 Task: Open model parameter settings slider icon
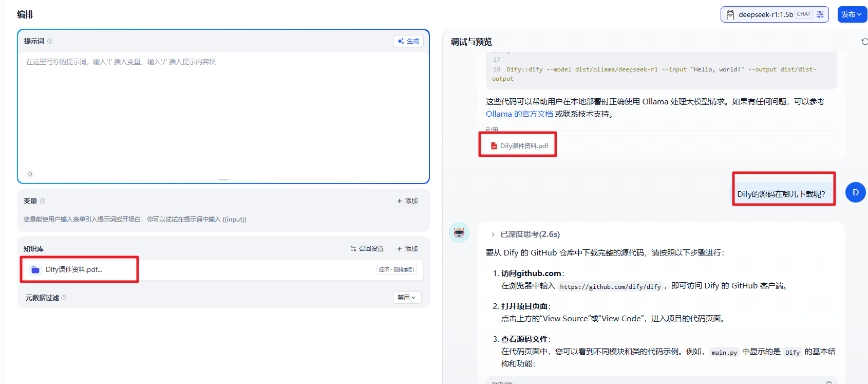[x=820, y=14]
